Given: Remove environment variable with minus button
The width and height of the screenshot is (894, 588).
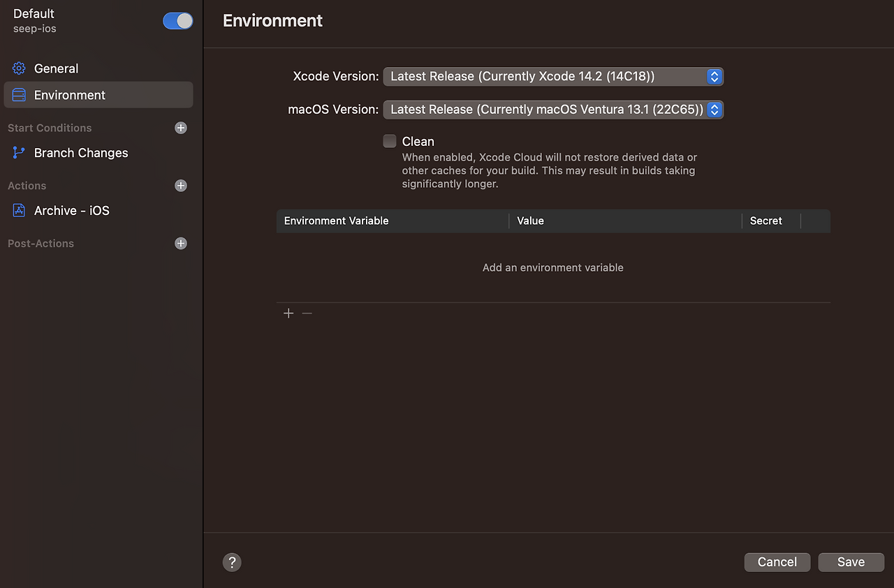Looking at the screenshot, I should pyautogui.click(x=307, y=314).
